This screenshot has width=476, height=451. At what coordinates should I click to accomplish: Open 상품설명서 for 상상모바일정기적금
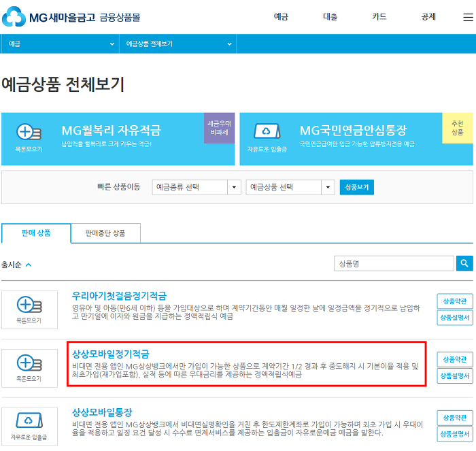[x=455, y=376]
